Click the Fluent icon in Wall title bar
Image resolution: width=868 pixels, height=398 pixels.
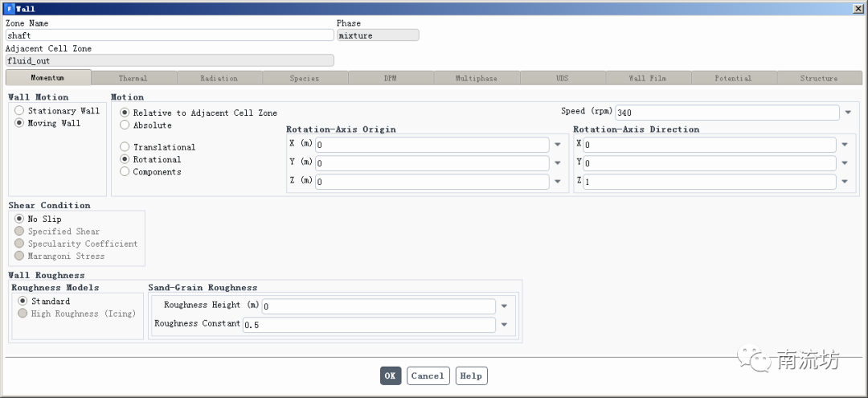pyautogui.click(x=9, y=9)
